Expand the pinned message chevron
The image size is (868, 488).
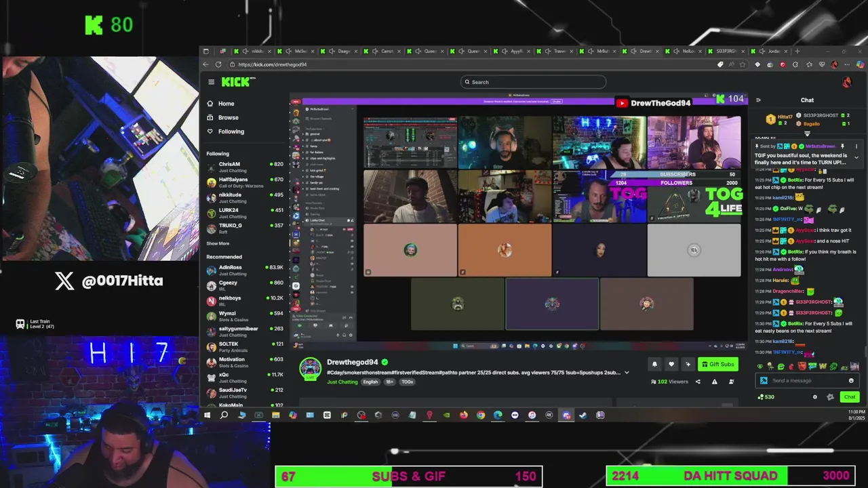[x=856, y=157]
